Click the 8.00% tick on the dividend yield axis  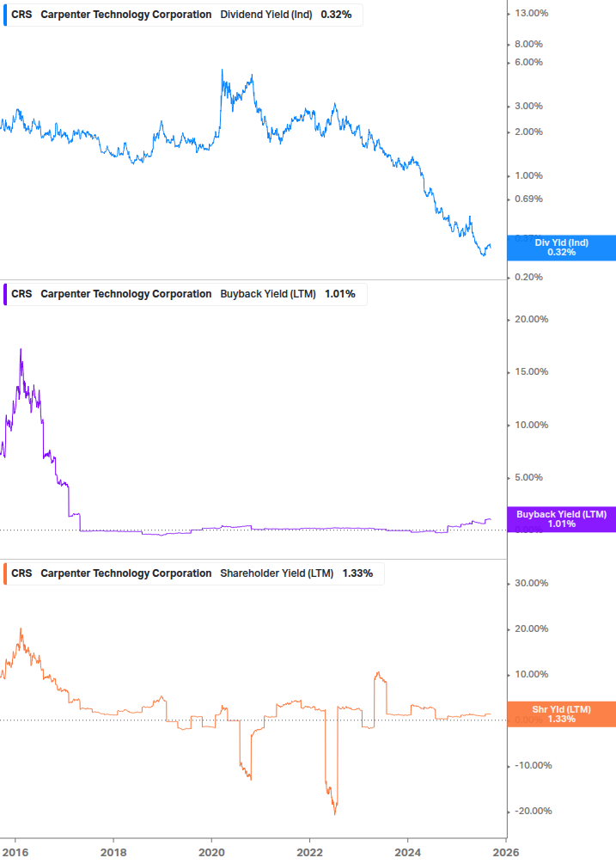click(x=528, y=44)
